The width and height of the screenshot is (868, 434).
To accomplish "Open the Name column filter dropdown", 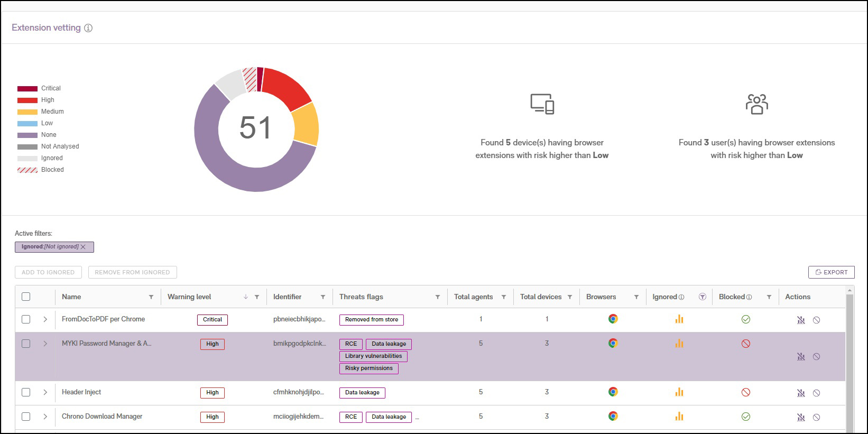I will [x=151, y=297].
